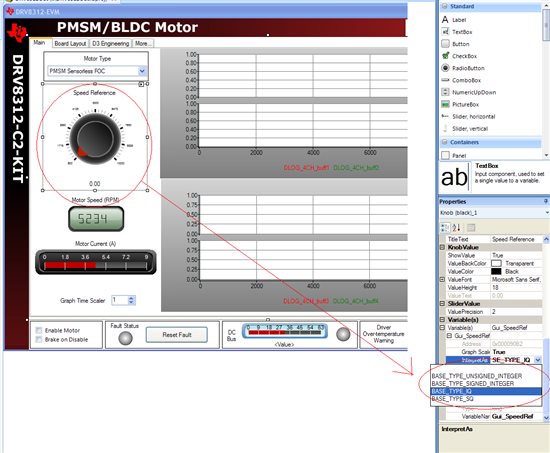The height and width of the screenshot is (453, 550).
Task: Click the Graph Scale True value
Action: [x=517, y=352]
